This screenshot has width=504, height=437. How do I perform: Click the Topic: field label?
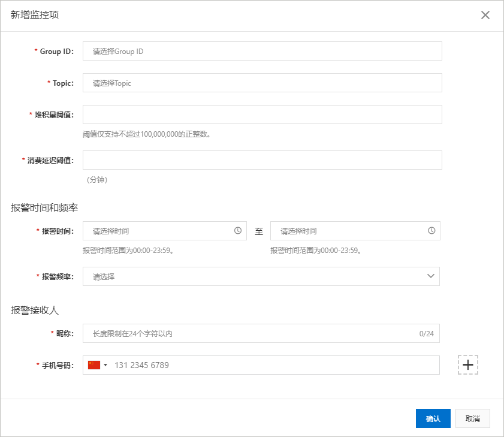coord(63,83)
